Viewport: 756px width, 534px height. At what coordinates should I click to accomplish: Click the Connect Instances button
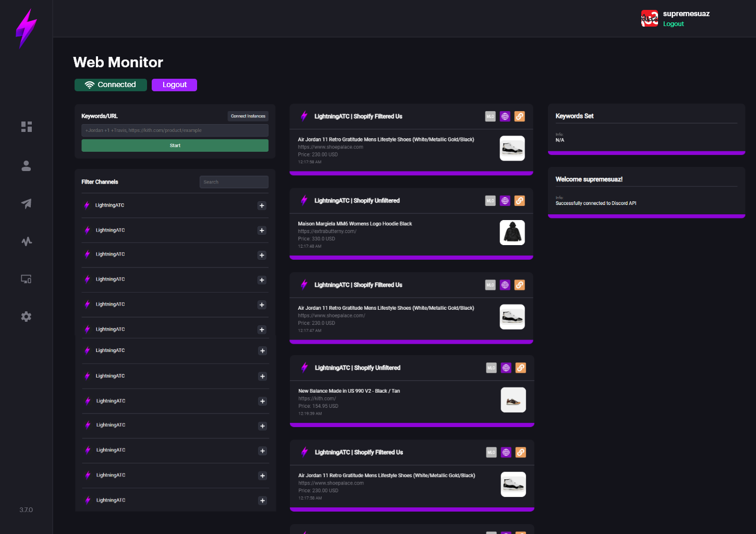tap(248, 116)
